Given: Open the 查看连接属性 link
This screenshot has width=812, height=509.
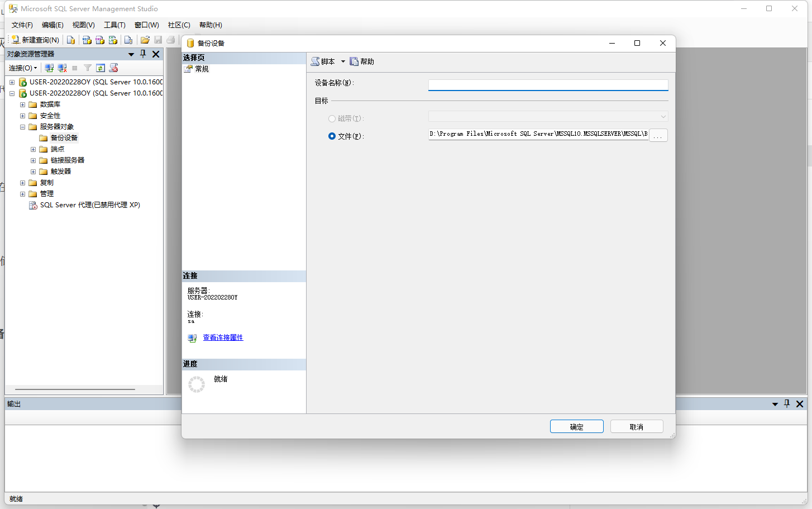Looking at the screenshot, I should tap(223, 337).
